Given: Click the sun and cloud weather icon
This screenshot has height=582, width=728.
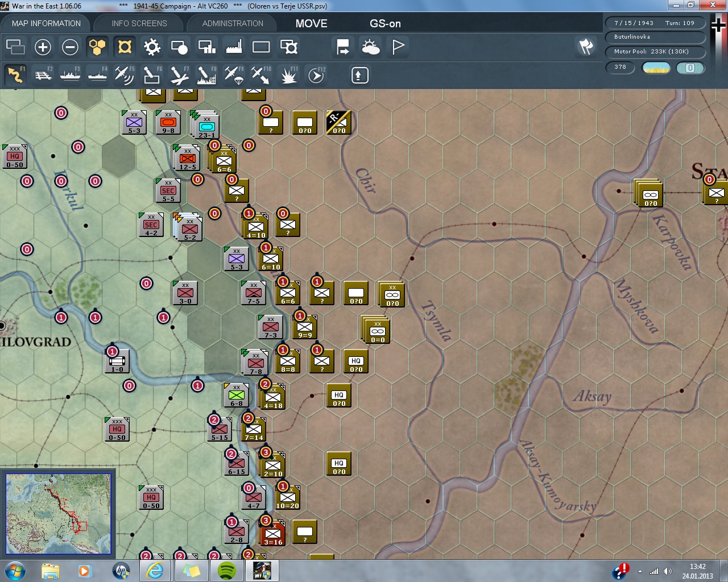Looking at the screenshot, I should tap(370, 47).
